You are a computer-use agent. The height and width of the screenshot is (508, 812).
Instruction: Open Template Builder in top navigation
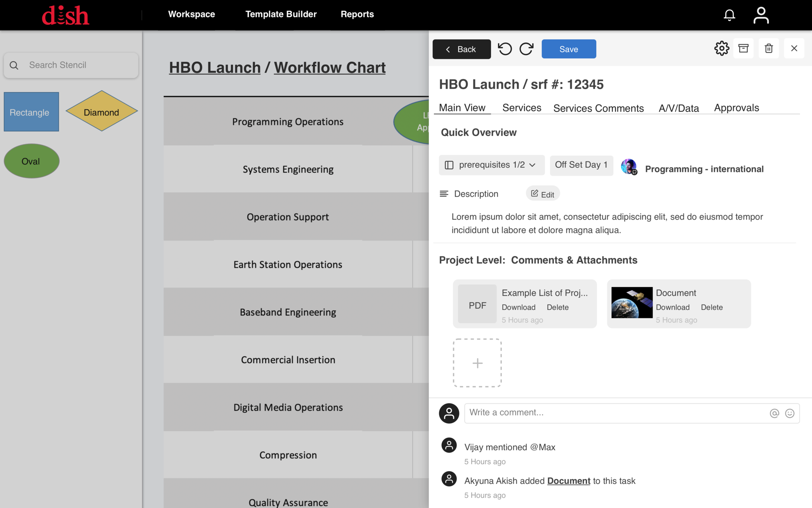281,14
